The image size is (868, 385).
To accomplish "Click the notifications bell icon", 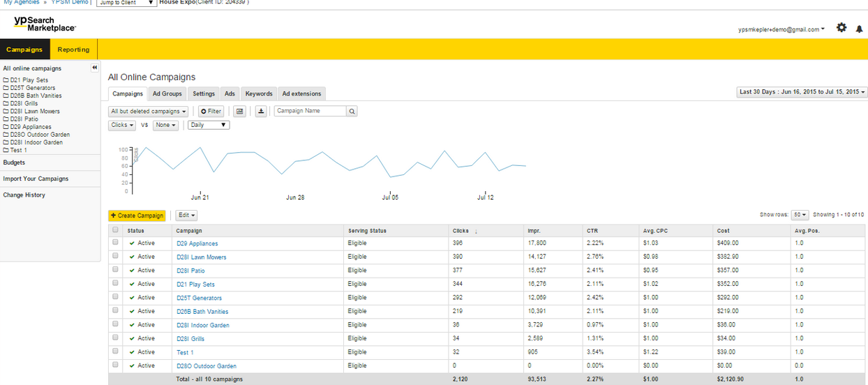I will point(859,29).
